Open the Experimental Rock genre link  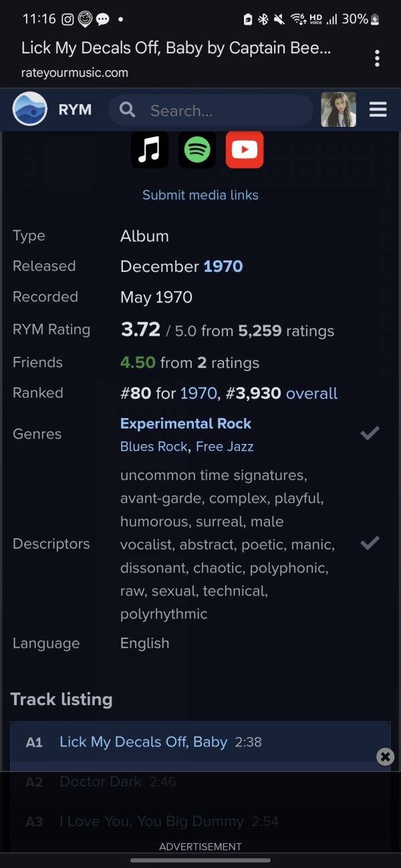(x=186, y=423)
